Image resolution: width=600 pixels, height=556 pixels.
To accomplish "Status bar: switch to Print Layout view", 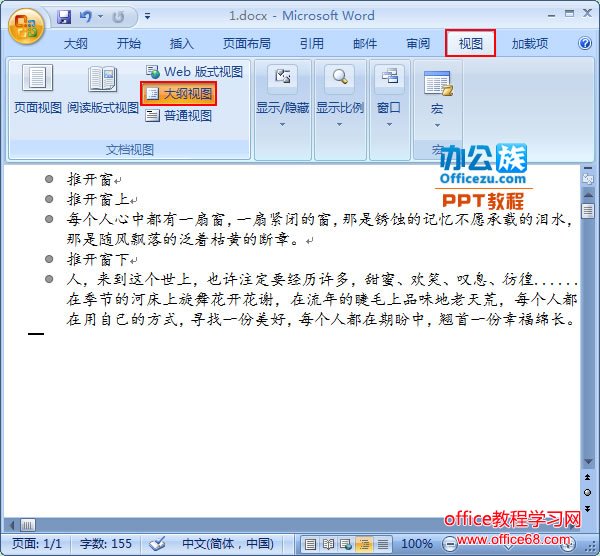I will 310,544.
